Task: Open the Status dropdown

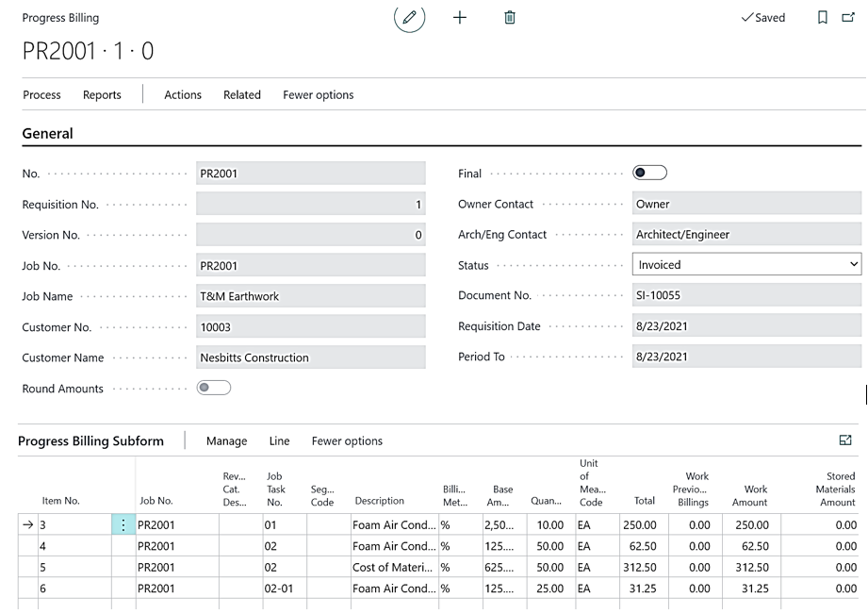Action: [746, 264]
